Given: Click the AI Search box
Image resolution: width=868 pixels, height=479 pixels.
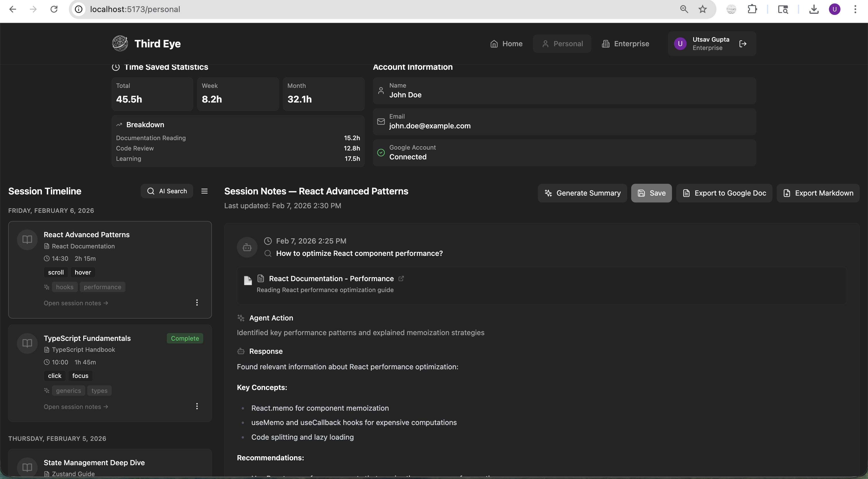Looking at the screenshot, I should pyautogui.click(x=167, y=191).
